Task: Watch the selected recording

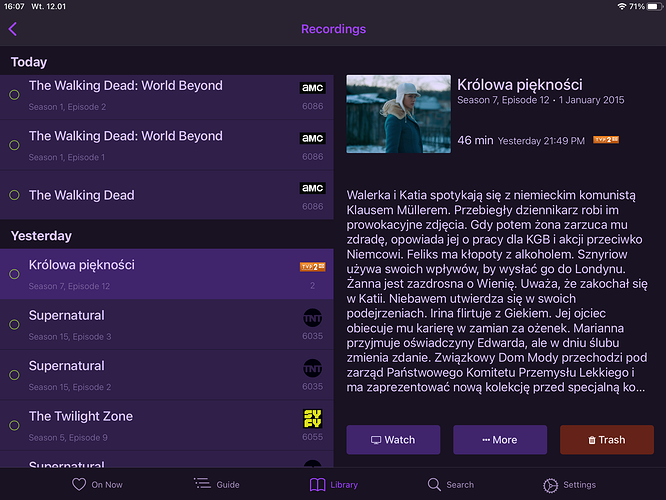Action: tap(393, 440)
